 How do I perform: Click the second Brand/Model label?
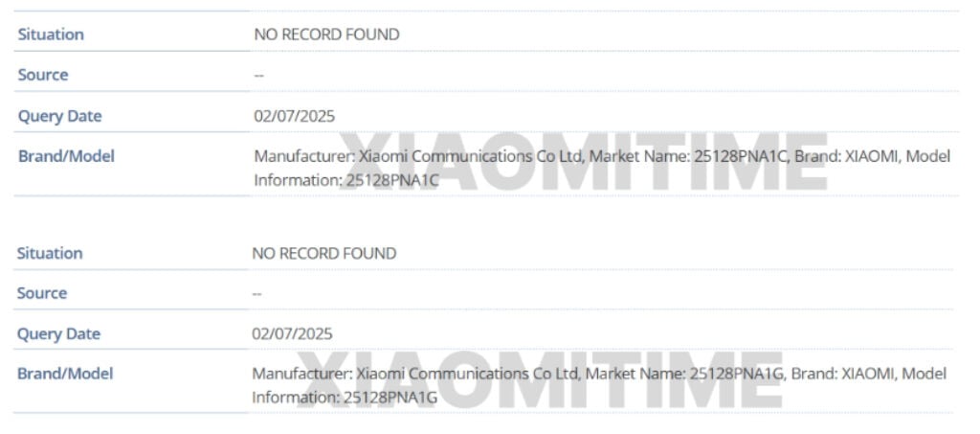[x=65, y=374]
